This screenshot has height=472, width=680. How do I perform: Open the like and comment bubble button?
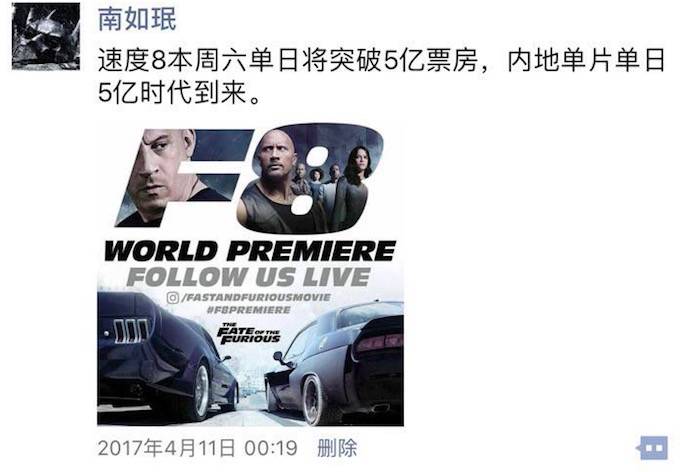tap(653, 448)
